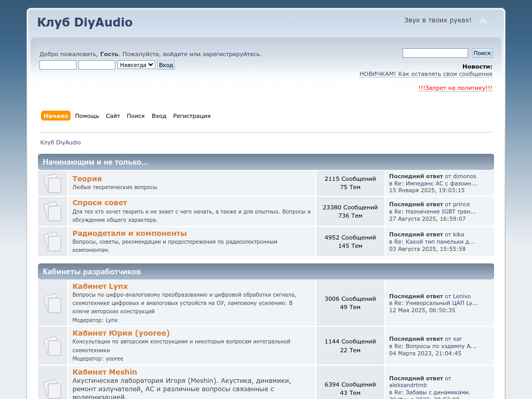Collapse the header using the top arrow icon
The height and width of the screenshot is (399, 532).
[483, 21]
